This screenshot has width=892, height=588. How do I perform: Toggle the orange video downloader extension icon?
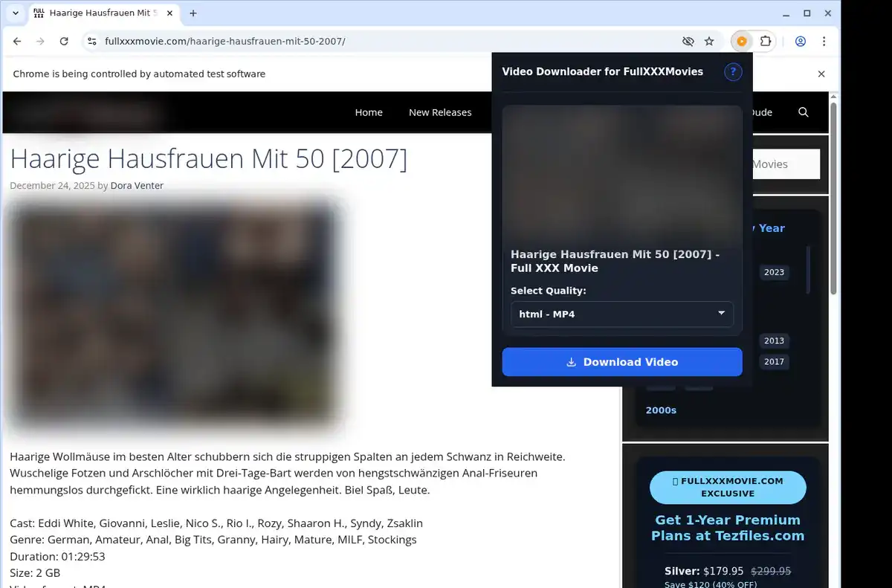(742, 42)
